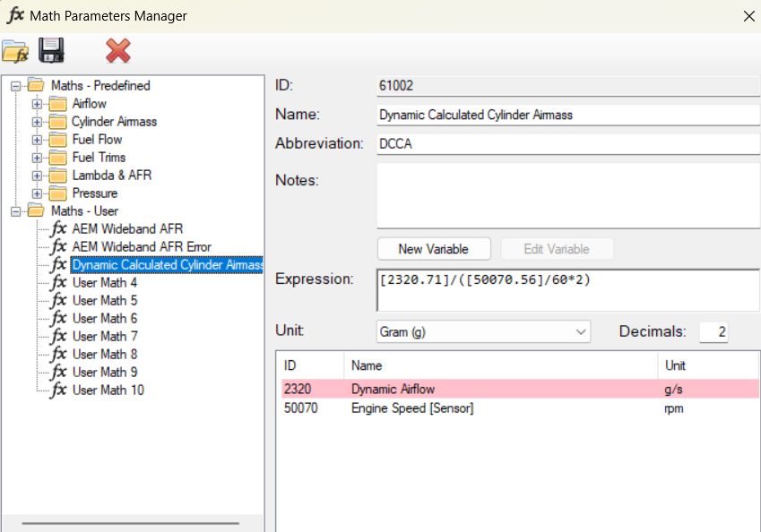Select the Dynamic Airflow variable row

click(x=520, y=389)
